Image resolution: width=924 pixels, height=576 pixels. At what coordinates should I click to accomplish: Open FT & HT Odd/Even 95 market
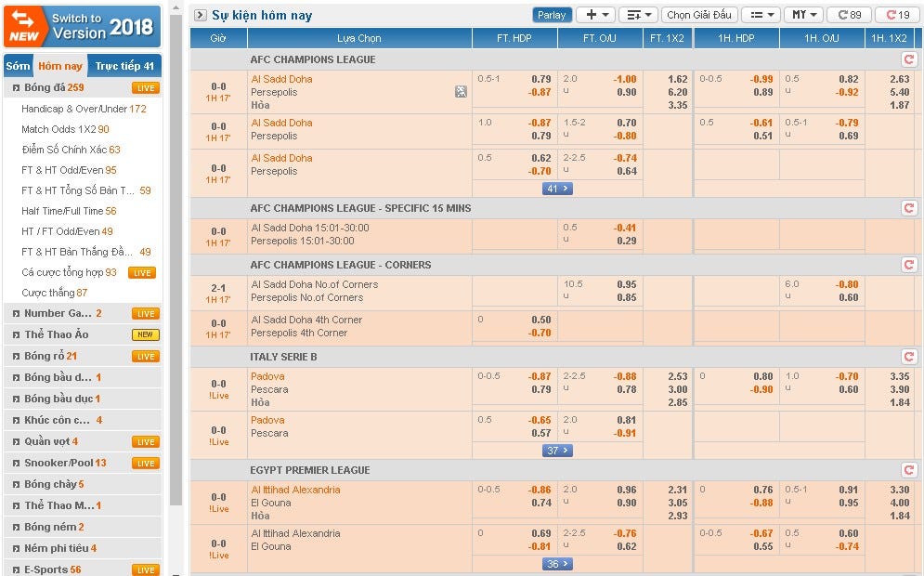(69, 170)
